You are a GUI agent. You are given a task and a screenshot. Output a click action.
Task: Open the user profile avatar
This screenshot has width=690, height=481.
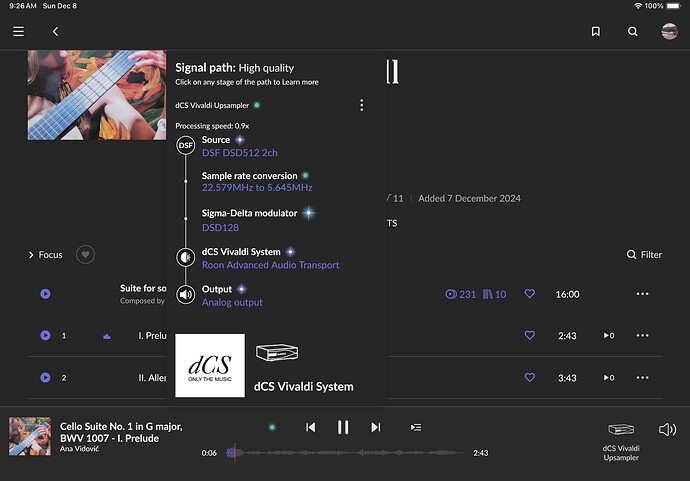[x=669, y=31]
